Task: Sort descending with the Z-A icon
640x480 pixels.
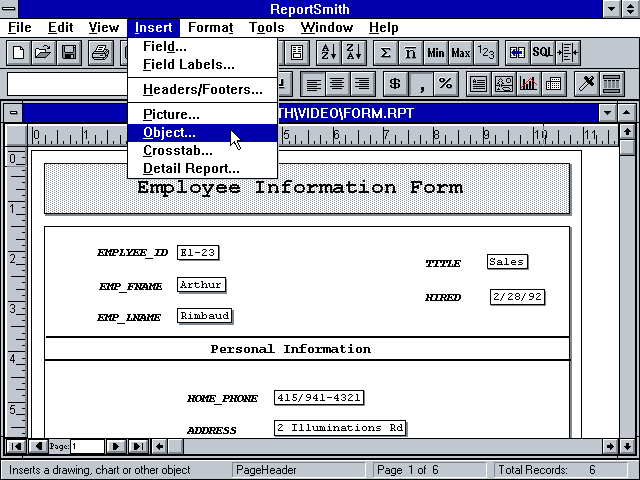Action: 353,53
